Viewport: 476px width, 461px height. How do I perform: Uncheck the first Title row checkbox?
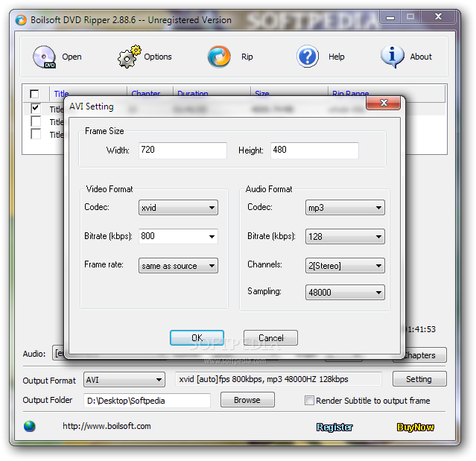[x=36, y=108]
